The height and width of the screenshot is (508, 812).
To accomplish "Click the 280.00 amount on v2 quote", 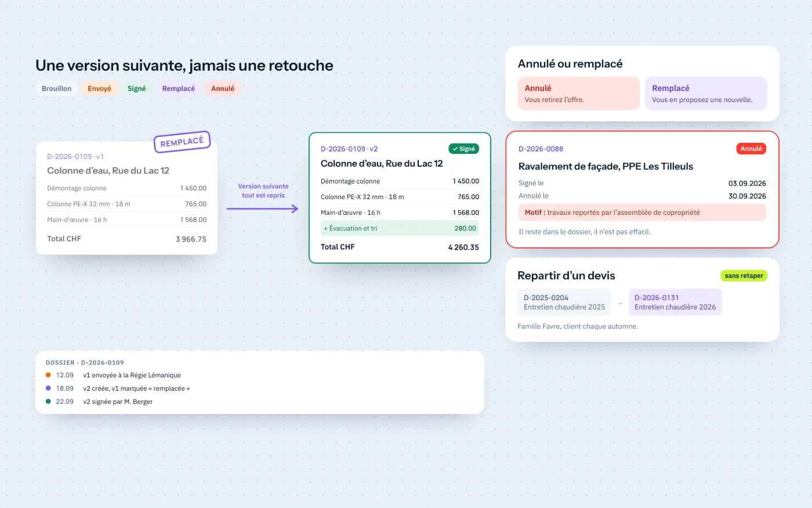I will (x=465, y=229).
